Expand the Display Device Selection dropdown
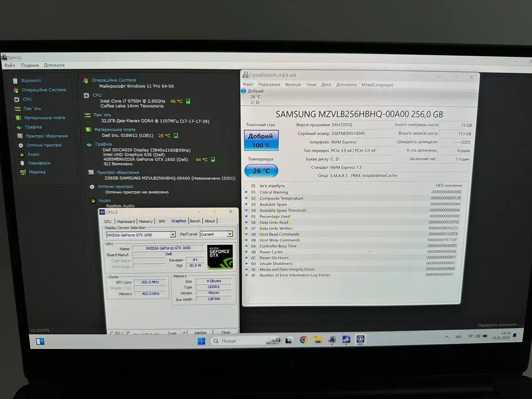Screen dimensions: 532x399 click(173, 235)
